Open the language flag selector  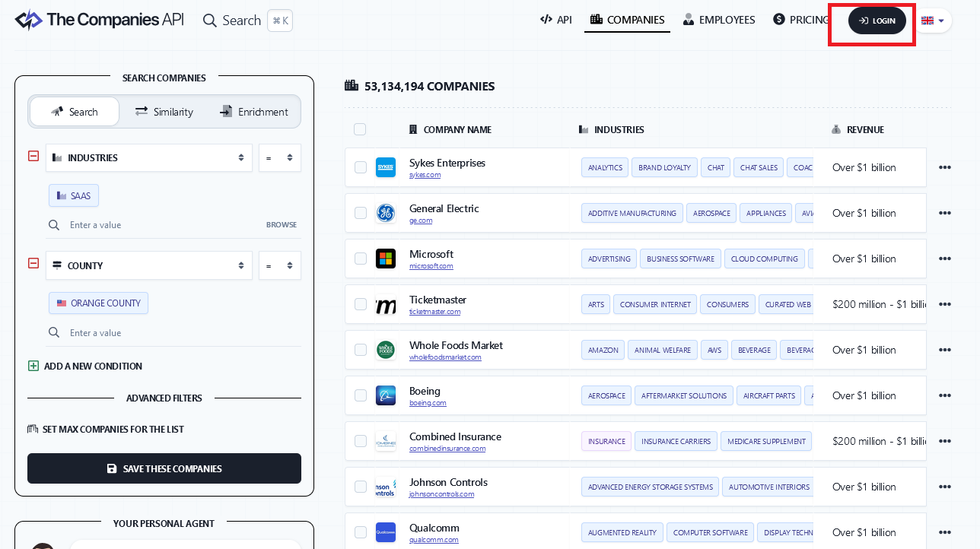click(933, 21)
